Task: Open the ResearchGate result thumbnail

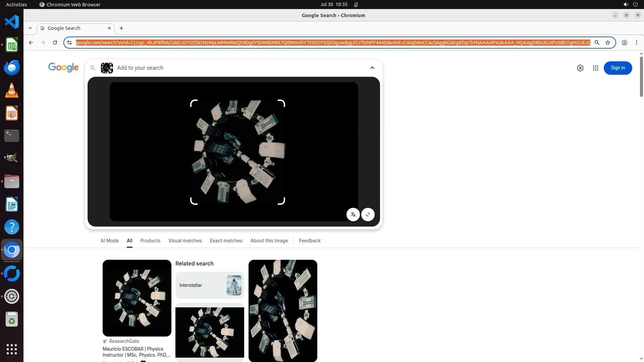Action: point(137,298)
